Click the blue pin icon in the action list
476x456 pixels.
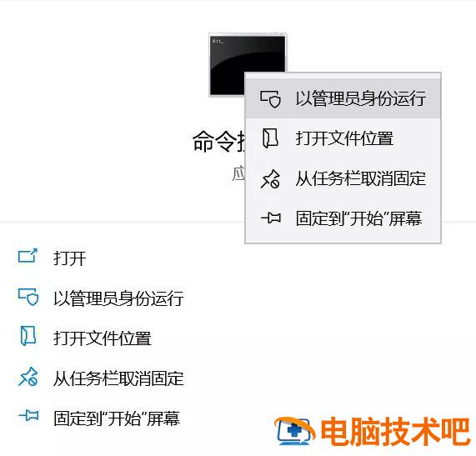coord(29,415)
